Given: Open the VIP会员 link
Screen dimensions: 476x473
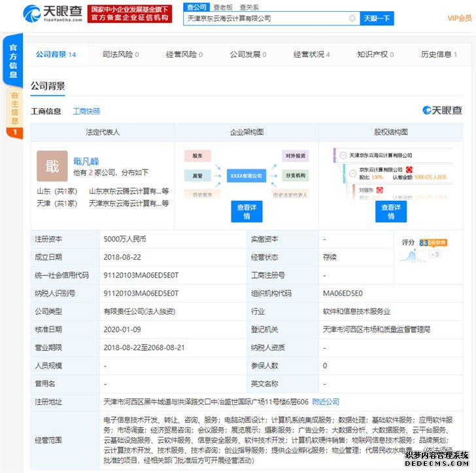Looking at the screenshot, I should (459, 18).
